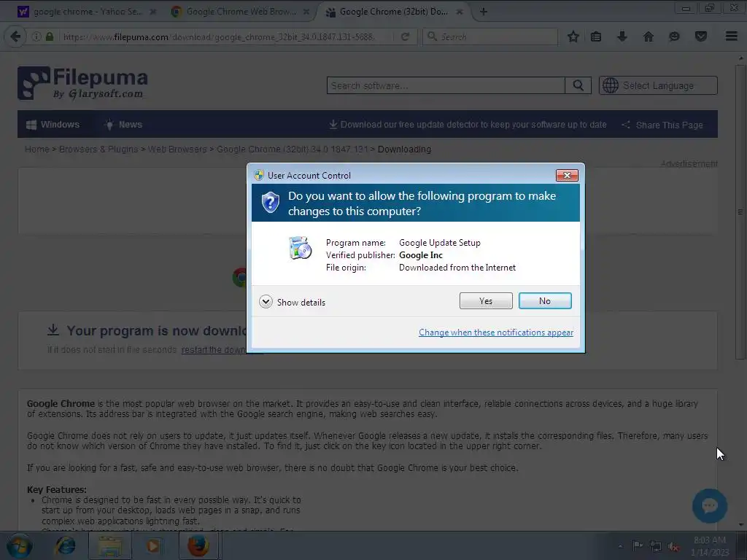Click Download our free update detector link
The image size is (747, 560).
coord(468,125)
